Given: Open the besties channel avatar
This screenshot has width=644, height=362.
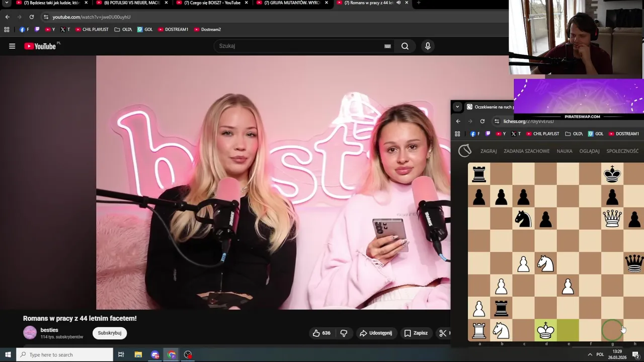Looking at the screenshot, I should [x=30, y=333].
